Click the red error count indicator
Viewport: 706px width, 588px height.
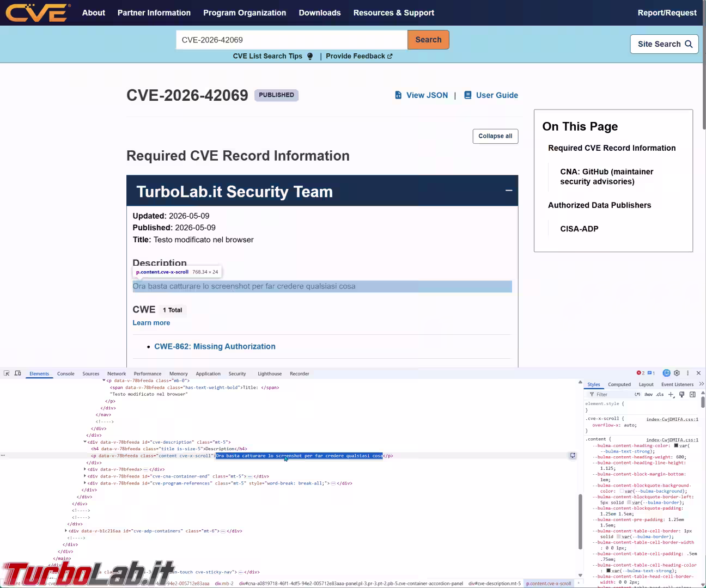point(641,373)
